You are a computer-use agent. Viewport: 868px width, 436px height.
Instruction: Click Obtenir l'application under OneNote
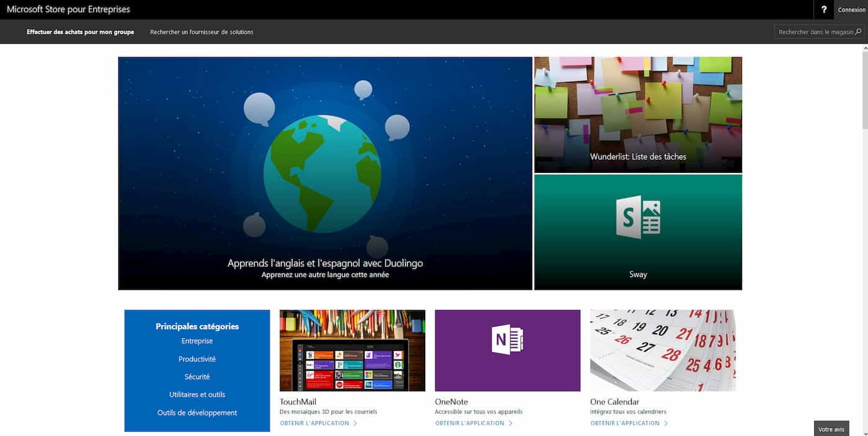tap(469, 424)
